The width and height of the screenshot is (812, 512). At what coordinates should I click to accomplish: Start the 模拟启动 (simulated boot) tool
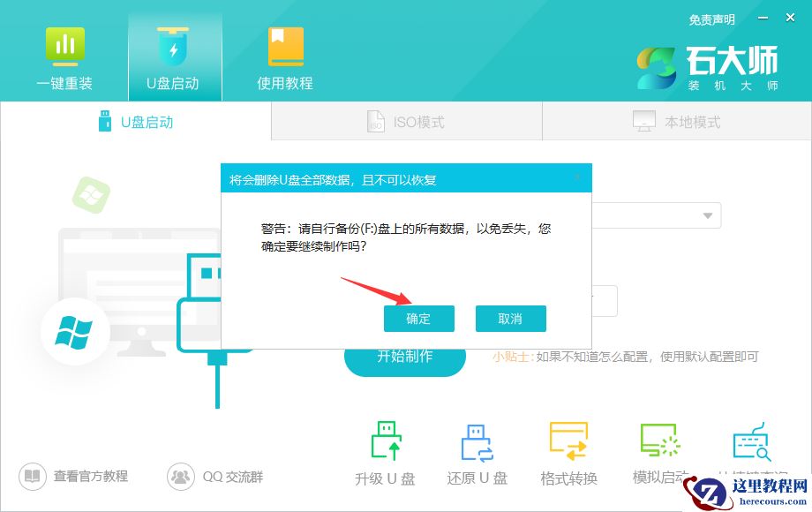coord(659,441)
